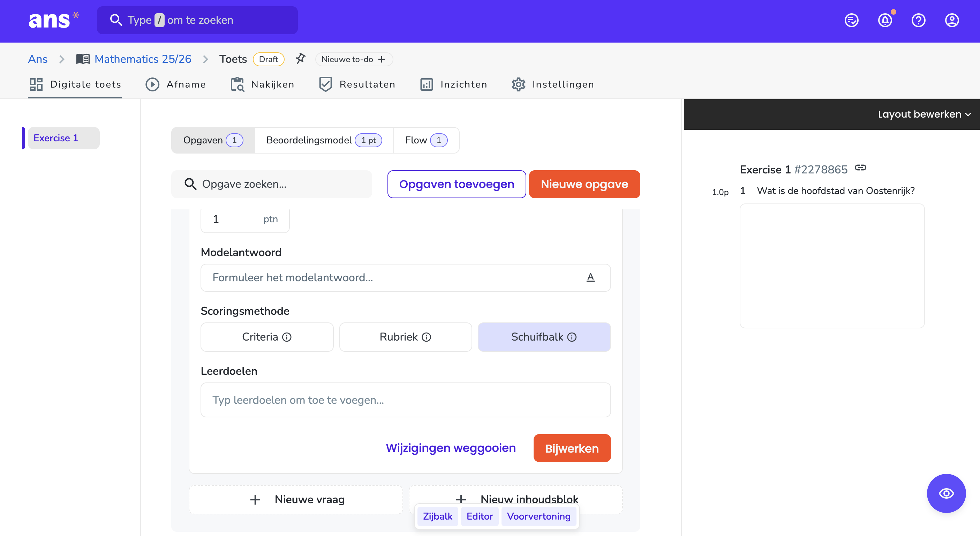
Task: Copy link icon next to Exercise 1 #2278865
Action: pyautogui.click(x=860, y=168)
